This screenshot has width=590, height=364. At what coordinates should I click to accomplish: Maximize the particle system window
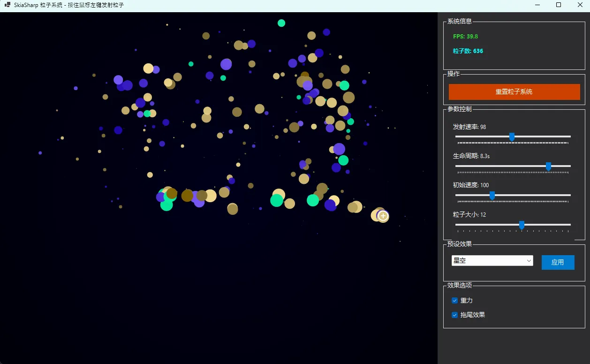pos(559,5)
